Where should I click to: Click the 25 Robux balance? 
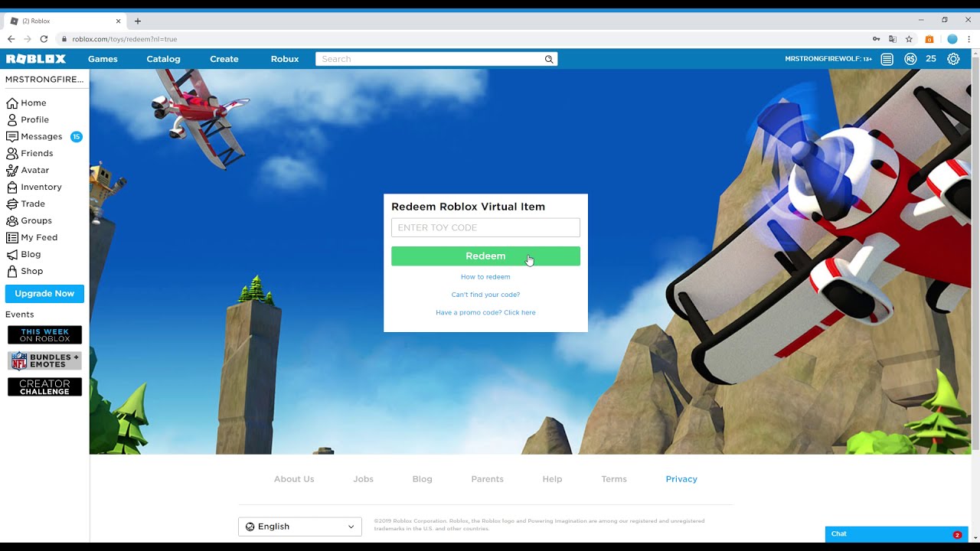point(931,59)
